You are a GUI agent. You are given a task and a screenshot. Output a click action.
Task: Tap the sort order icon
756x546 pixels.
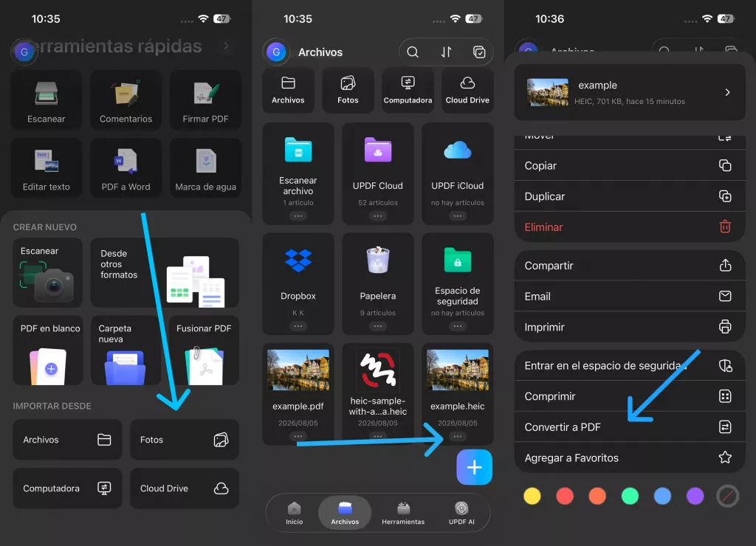click(447, 52)
